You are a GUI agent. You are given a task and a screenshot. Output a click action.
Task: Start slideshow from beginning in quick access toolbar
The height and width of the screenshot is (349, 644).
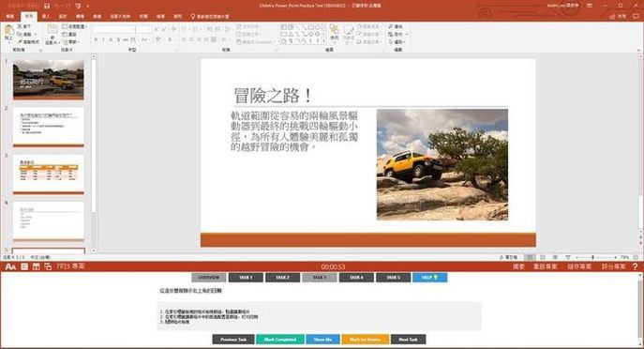click(x=78, y=7)
